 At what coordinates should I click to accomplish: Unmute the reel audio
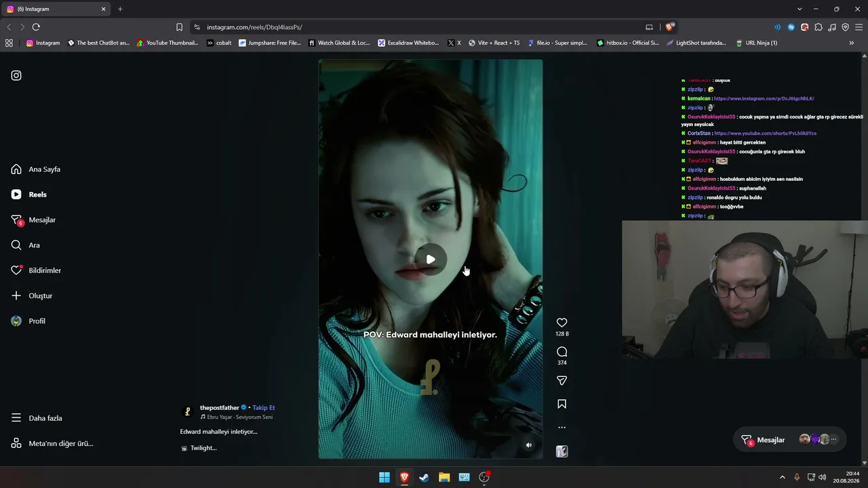[529, 445]
